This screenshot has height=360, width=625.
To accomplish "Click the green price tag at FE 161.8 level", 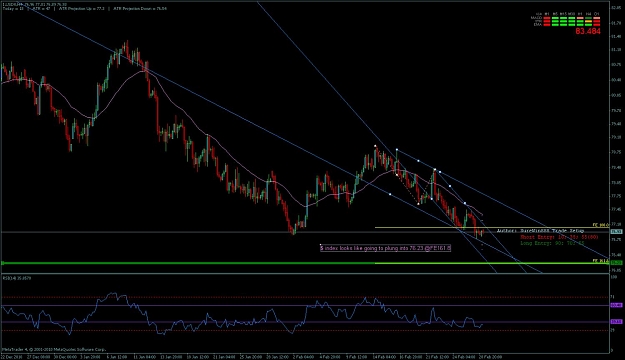I will click(x=616, y=263).
